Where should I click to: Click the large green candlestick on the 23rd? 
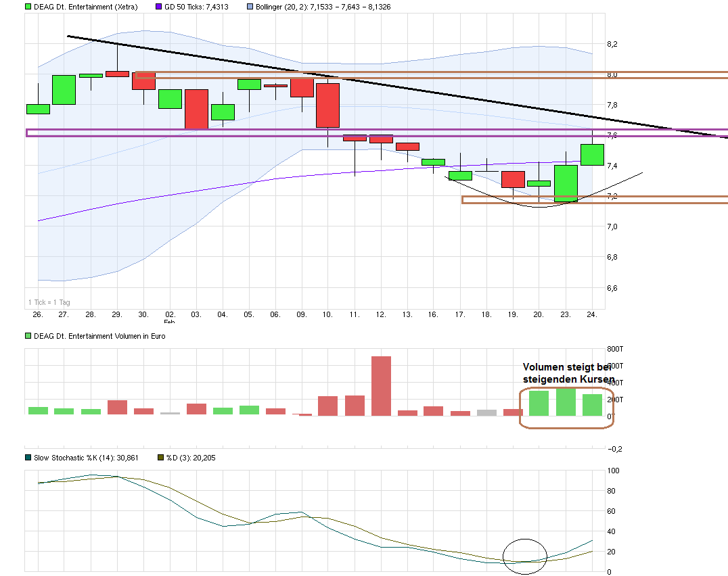pos(566,183)
